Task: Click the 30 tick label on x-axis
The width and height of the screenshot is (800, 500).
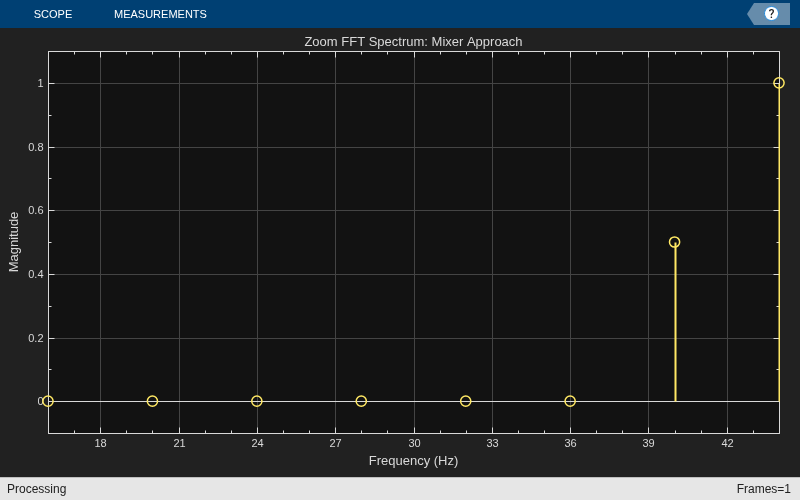Action: pos(414,443)
